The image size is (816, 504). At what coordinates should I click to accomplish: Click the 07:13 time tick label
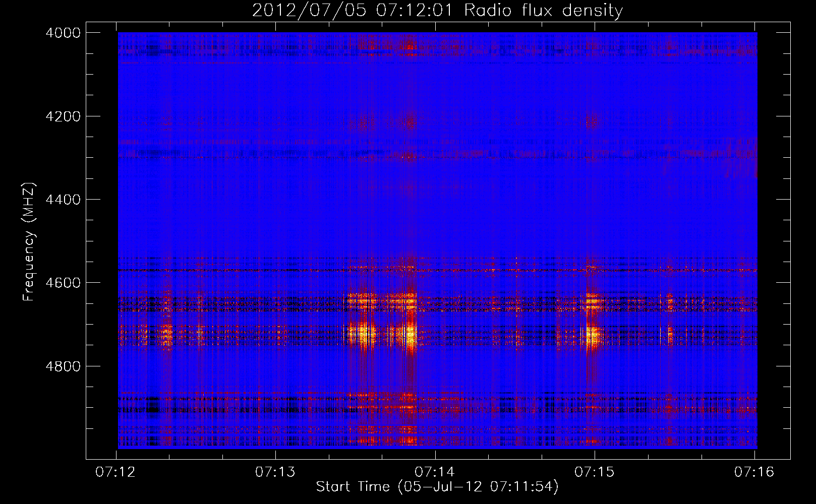click(x=275, y=472)
